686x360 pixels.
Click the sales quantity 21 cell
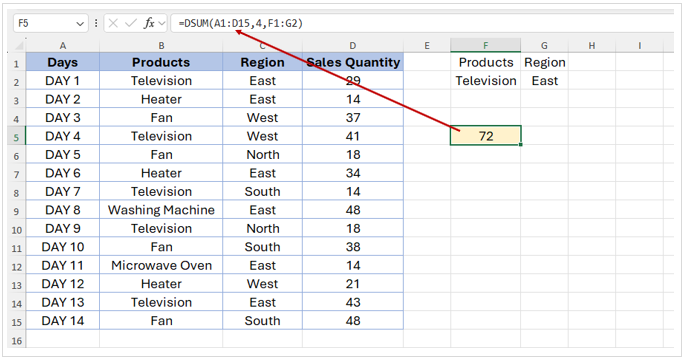click(353, 283)
